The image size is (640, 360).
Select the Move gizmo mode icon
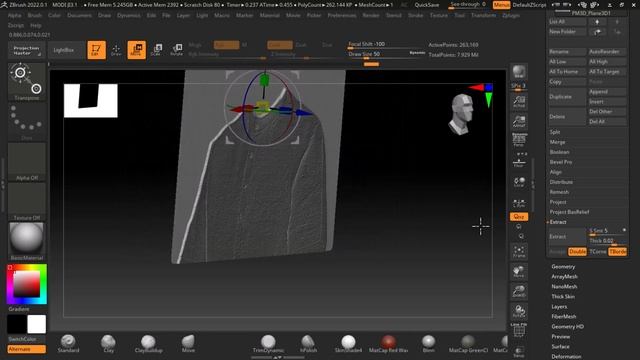tap(136, 50)
